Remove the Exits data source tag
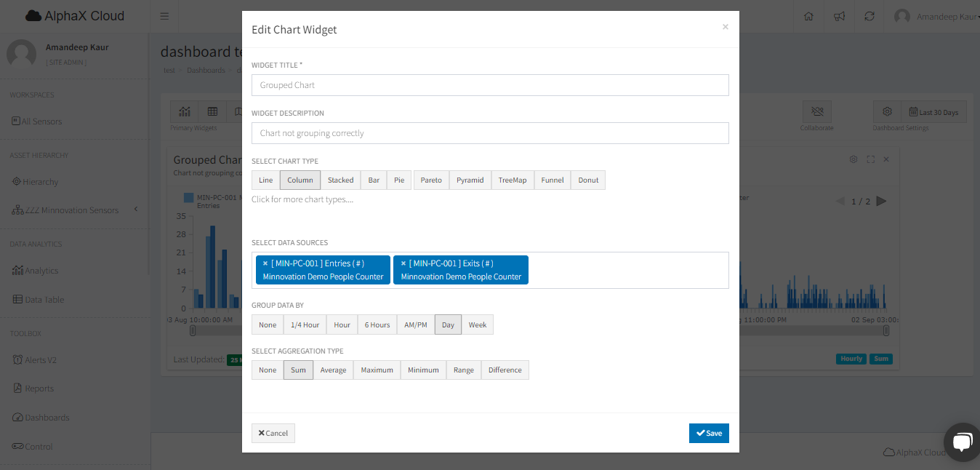 click(403, 263)
